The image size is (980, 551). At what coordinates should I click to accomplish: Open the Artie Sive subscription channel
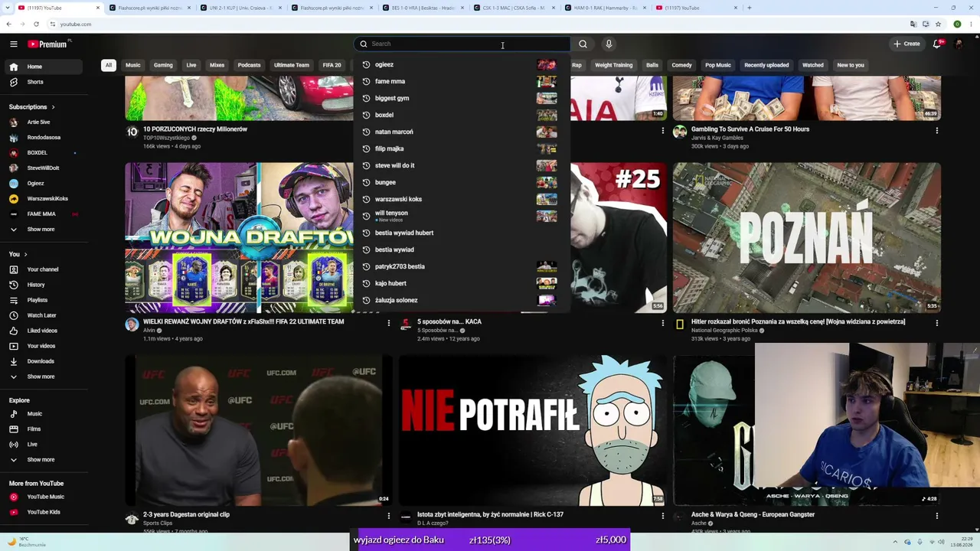pos(44,122)
